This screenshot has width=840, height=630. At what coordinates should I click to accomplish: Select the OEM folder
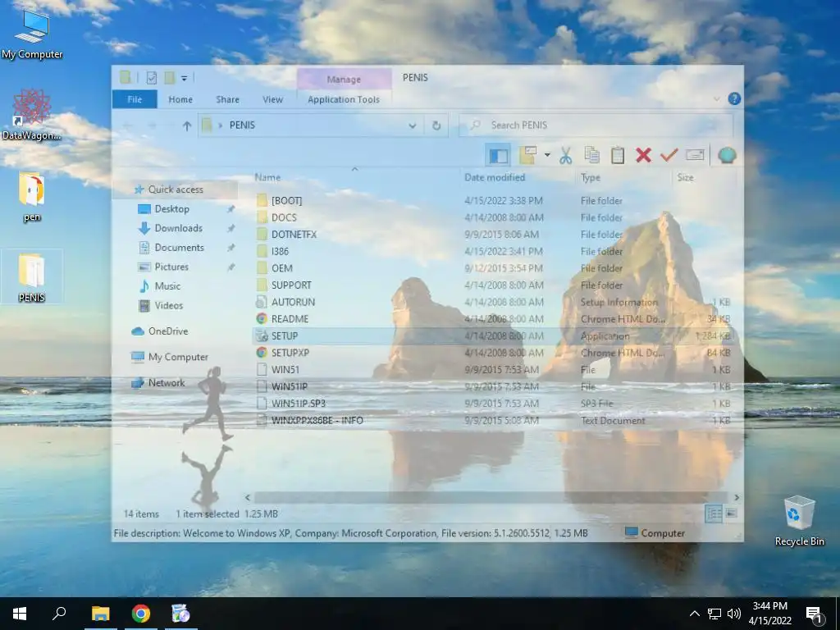(x=282, y=268)
